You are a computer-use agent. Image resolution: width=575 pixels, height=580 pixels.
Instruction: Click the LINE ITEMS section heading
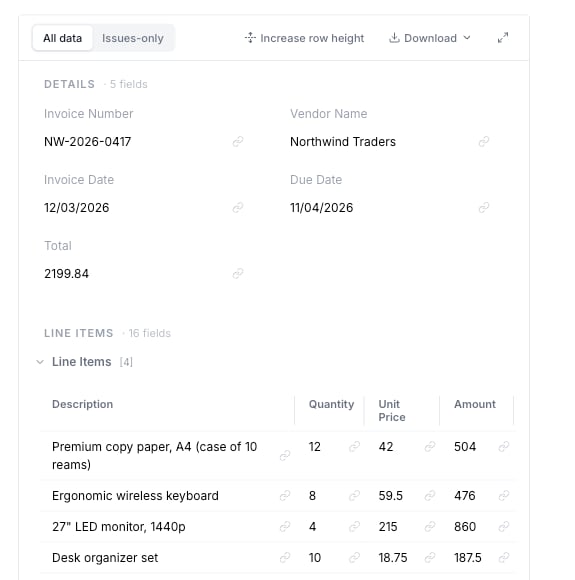pos(78,333)
